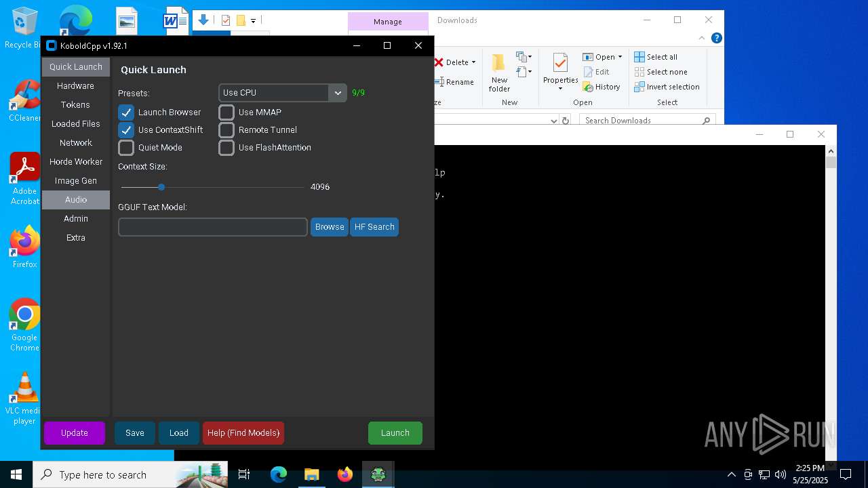The width and height of the screenshot is (868, 488).
Task: Open the Audio tab
Action: [76, 200]
